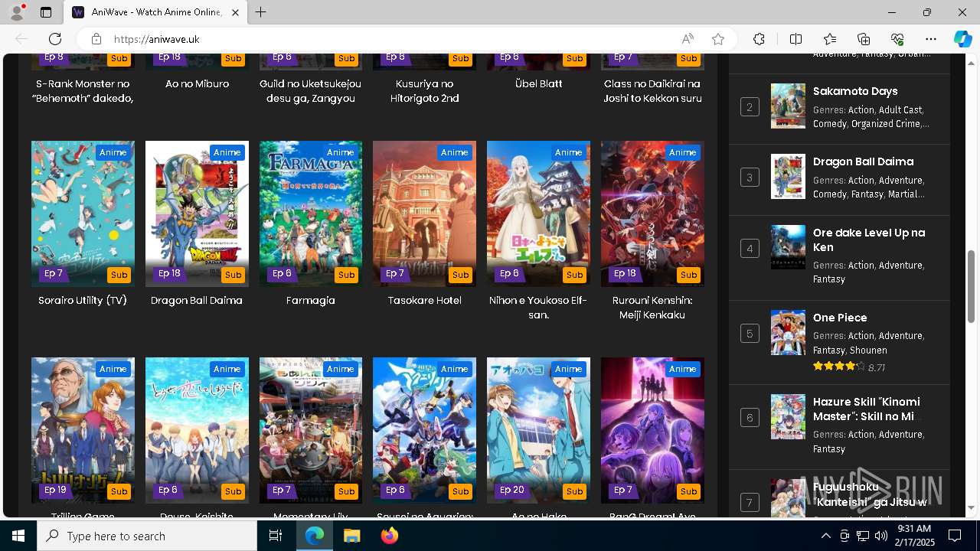Open the Windows Start menu
Screen dimensions: 980x551
pyautogui.click(x=18, y=536)
